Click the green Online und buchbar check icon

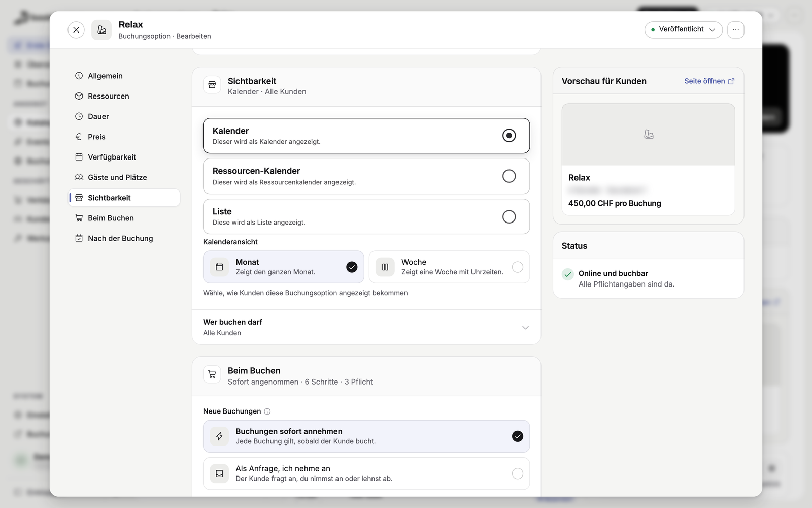pyautogui.click(x=568, y=274)
